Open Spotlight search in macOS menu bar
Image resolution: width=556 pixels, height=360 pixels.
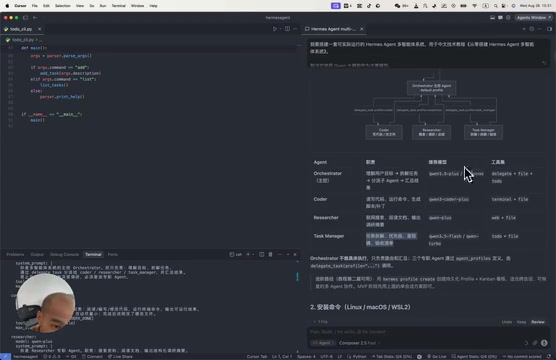click(x=495, y=6)
